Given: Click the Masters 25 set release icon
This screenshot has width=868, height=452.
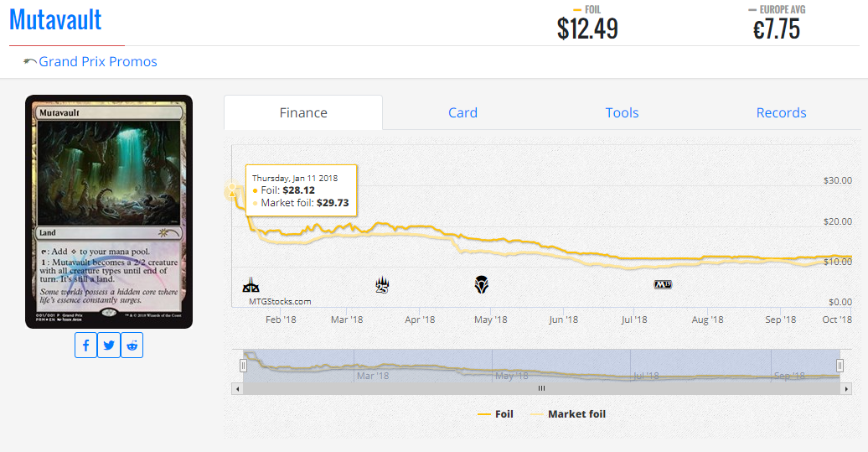Looking at the screenshot, I should coord(383,284).
